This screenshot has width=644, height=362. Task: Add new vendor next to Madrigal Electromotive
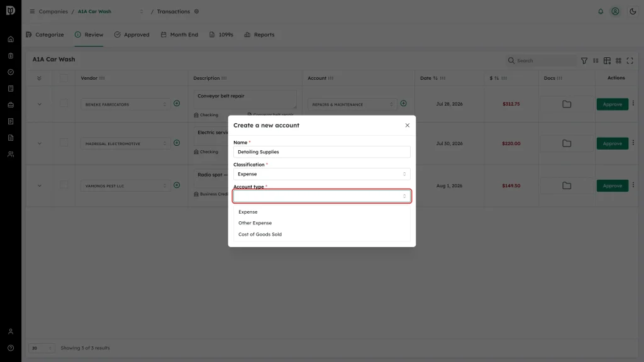tap(177, 143)
